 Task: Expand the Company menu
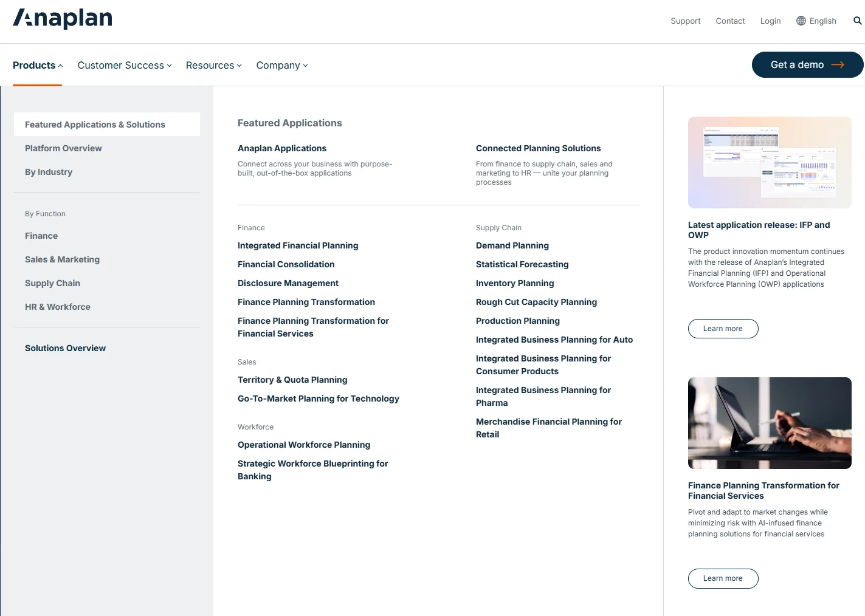click(282, 65)
